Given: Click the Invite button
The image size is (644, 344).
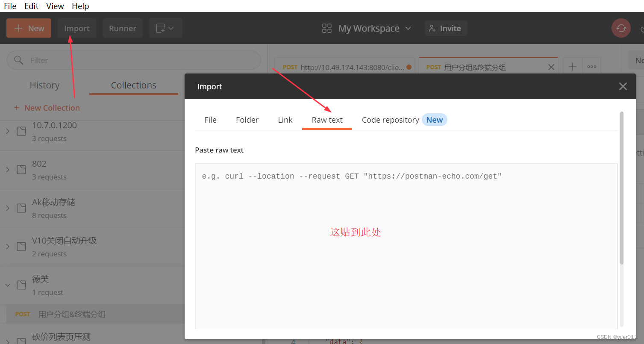Looking at the screenshot, I should (x=446, y=28).
